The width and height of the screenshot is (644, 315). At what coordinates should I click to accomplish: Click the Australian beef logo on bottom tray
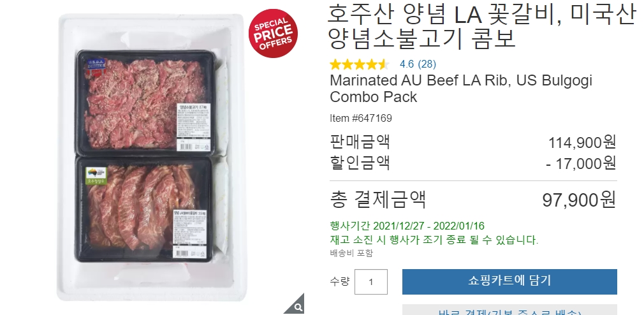96,175
